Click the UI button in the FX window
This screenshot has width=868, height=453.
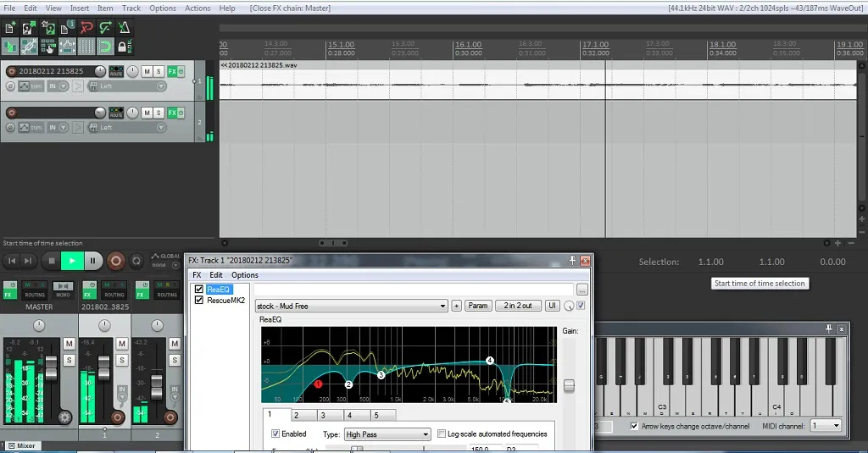[x=552, y=306]
